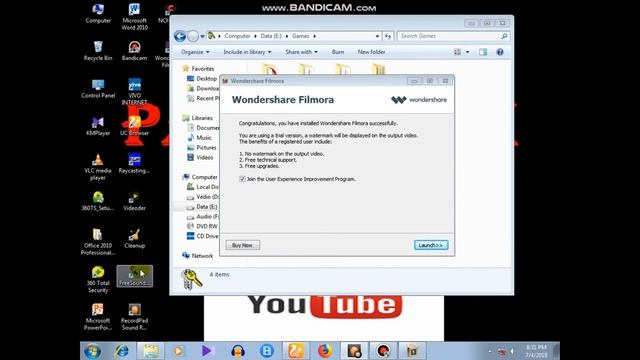The image size is (640, 360).
Task: Open Internet Explorer from the taskbar
Action: point(122,351)
